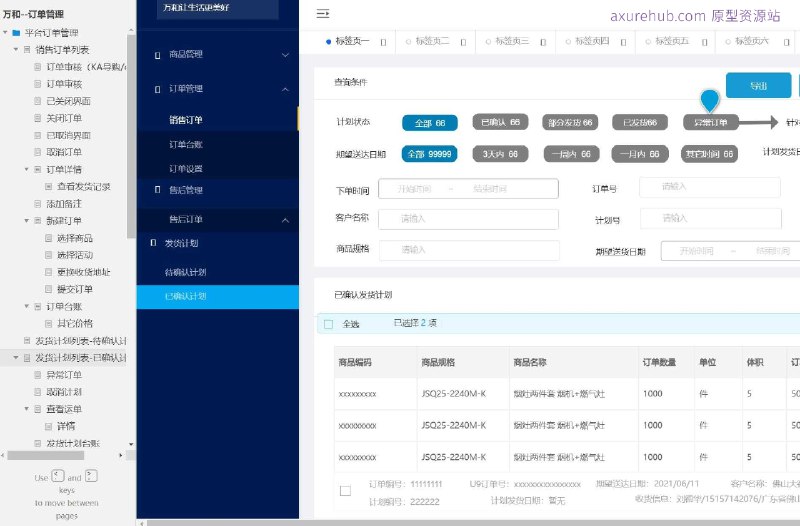Viewport: 800px width, 526px height.
Task: Select the 一月内 66 date filter
Action: point(640,154)
